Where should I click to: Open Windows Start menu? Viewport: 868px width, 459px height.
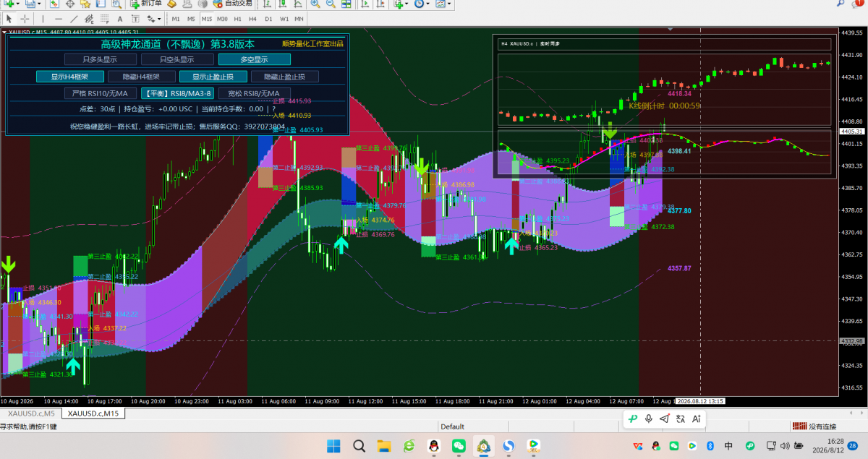[x=333, y=446]
